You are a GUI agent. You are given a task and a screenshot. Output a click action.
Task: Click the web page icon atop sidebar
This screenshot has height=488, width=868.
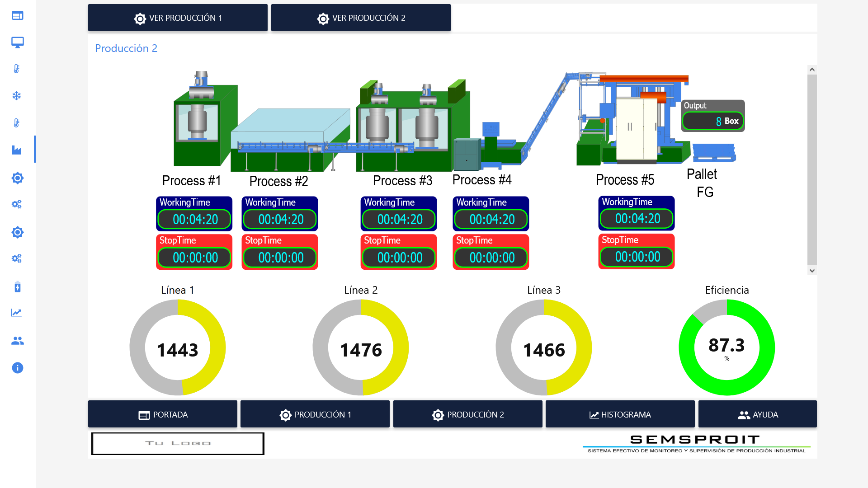pos(17,16)
